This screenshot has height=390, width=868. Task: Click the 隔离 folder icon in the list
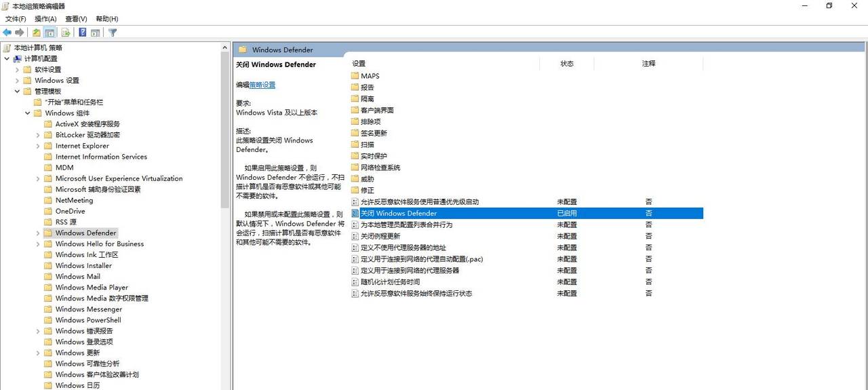point(355,99)
